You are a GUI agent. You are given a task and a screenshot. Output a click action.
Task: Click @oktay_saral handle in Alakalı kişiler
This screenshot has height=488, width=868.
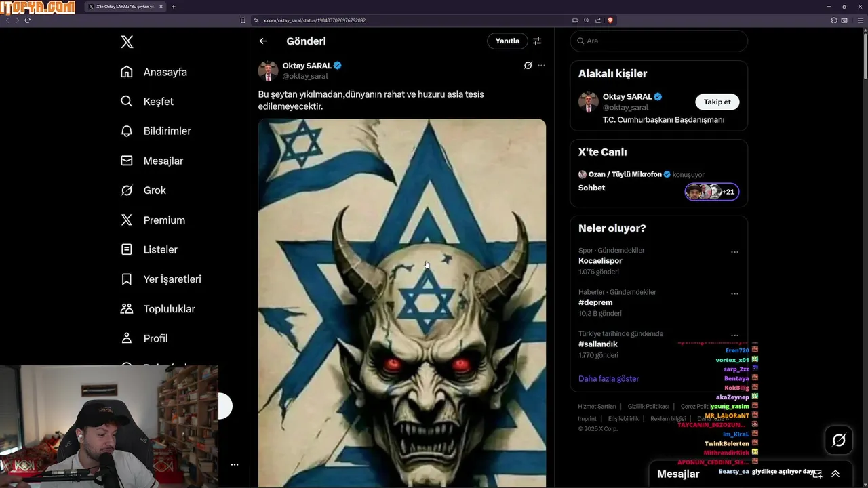[x=625, y=107]
